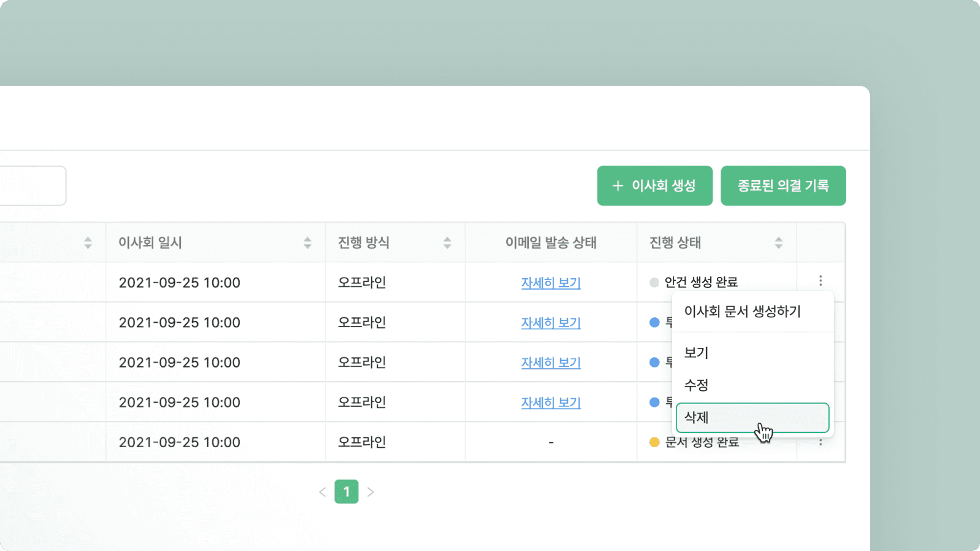Sort by 이사회 일시 column arrows
The image size is (980, 551).
click(307, 243)
